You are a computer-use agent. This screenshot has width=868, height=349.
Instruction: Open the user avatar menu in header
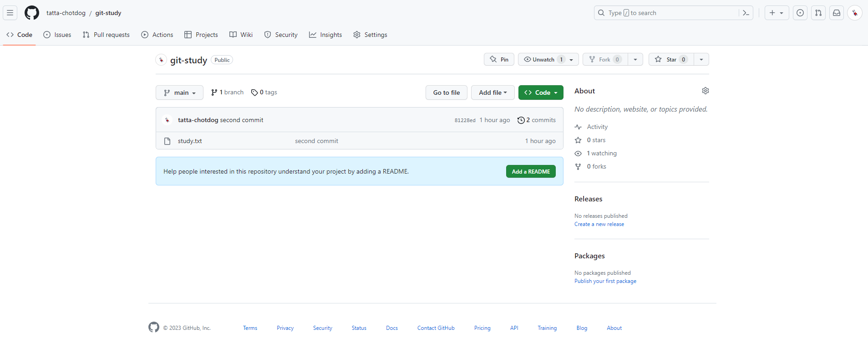(855, 13)
